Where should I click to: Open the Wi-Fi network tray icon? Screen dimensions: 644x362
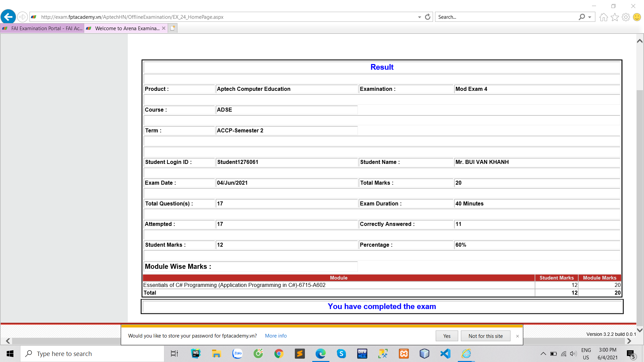click(x=564, y=354)
